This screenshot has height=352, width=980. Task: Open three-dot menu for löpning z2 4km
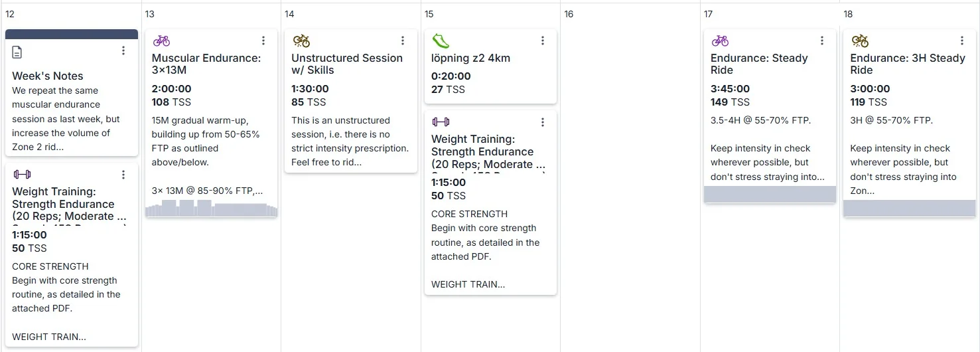pyautogui.click(x=543, y=41)
